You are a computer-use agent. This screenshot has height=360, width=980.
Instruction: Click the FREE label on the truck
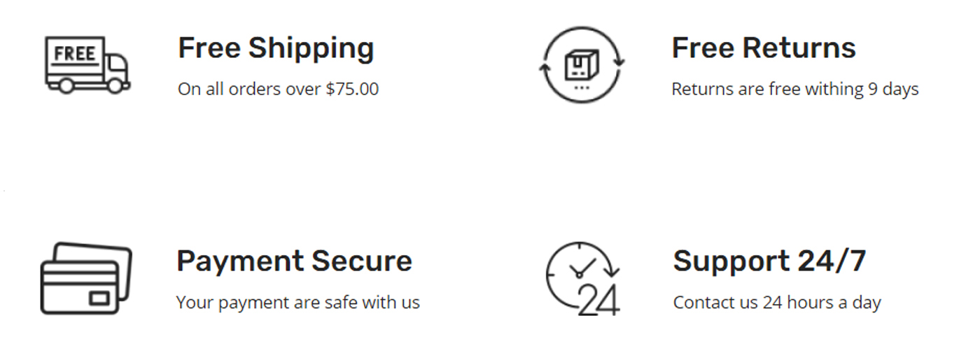point(75,54)
